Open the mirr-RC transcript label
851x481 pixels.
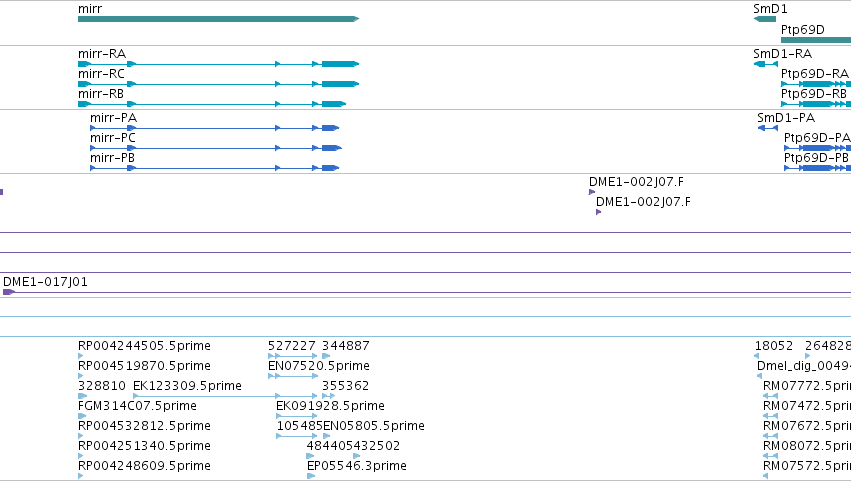(x=101, y=74)
